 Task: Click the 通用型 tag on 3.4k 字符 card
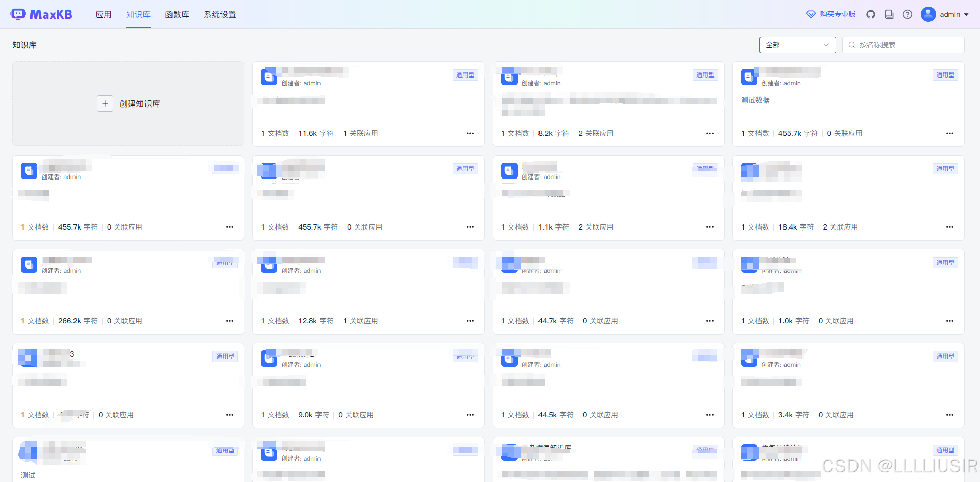(945, 357)
